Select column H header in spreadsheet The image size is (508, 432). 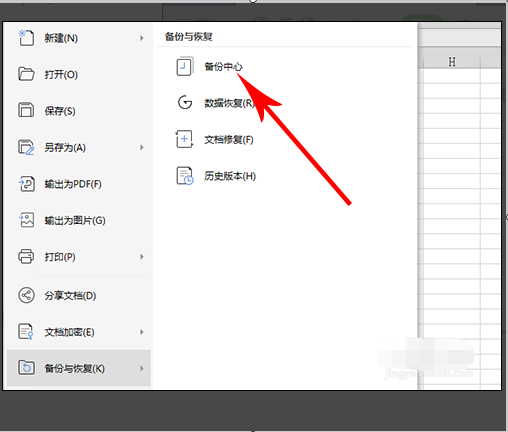pyautogui.click(x=452, y=62)
